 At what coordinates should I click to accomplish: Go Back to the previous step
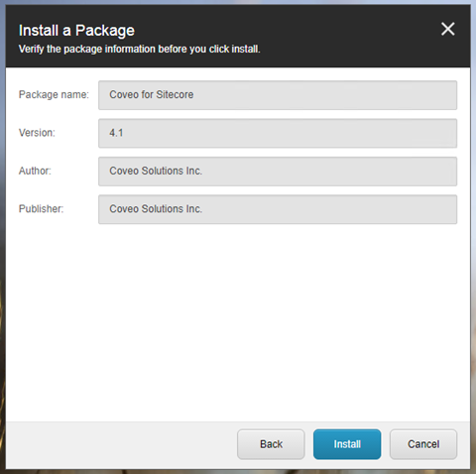(271, 444)
